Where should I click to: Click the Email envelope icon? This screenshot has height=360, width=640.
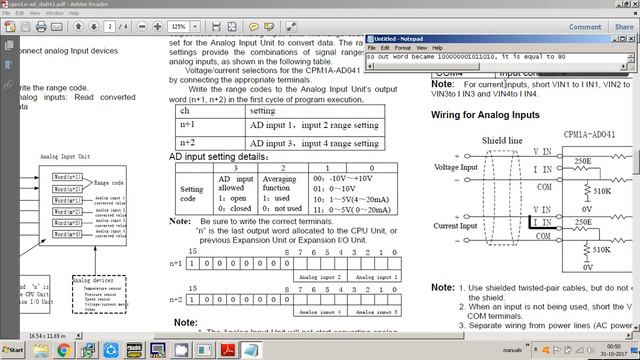pyautogui.click(x=57, y=27)
